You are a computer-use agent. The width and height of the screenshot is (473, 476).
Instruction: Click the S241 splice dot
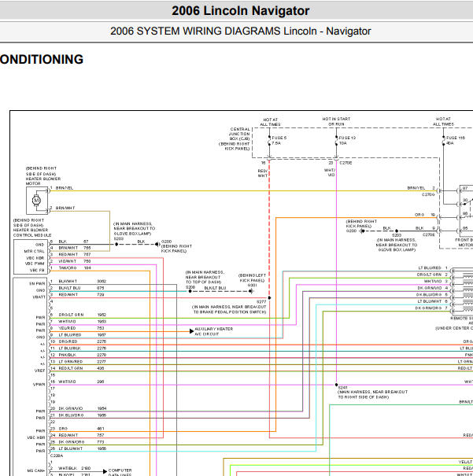[336, 385]
